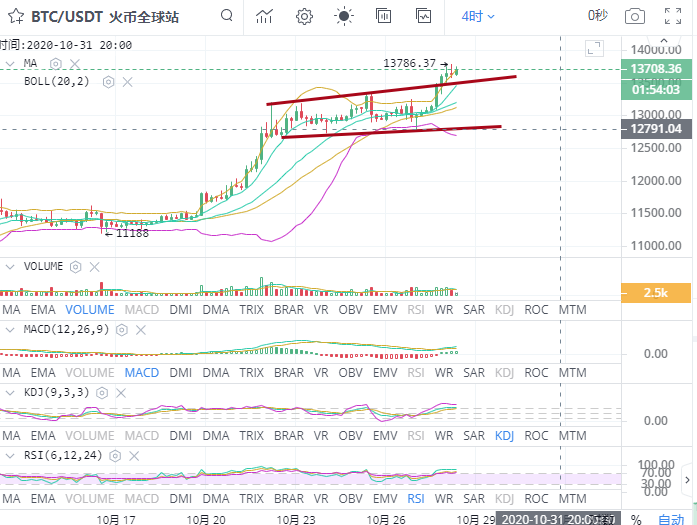Open RSI(6,12,24) settings gear
The image size is (697, 525).
point(115,456)
